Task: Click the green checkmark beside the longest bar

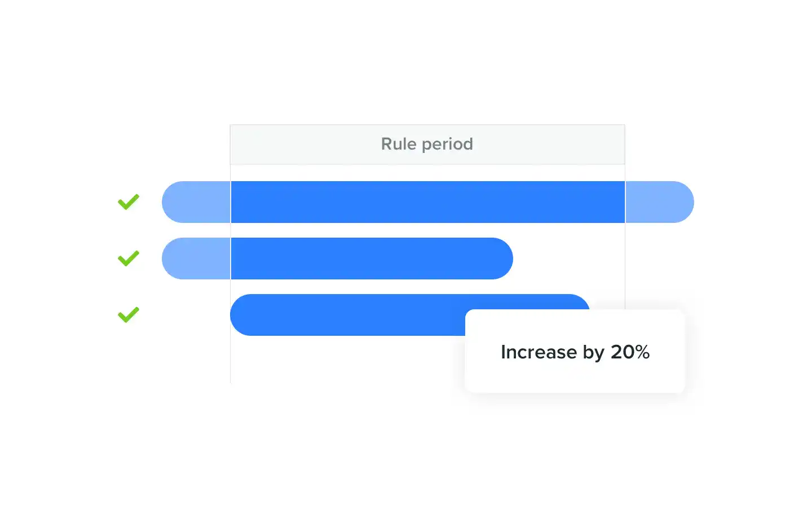Action: click(129, 202)
